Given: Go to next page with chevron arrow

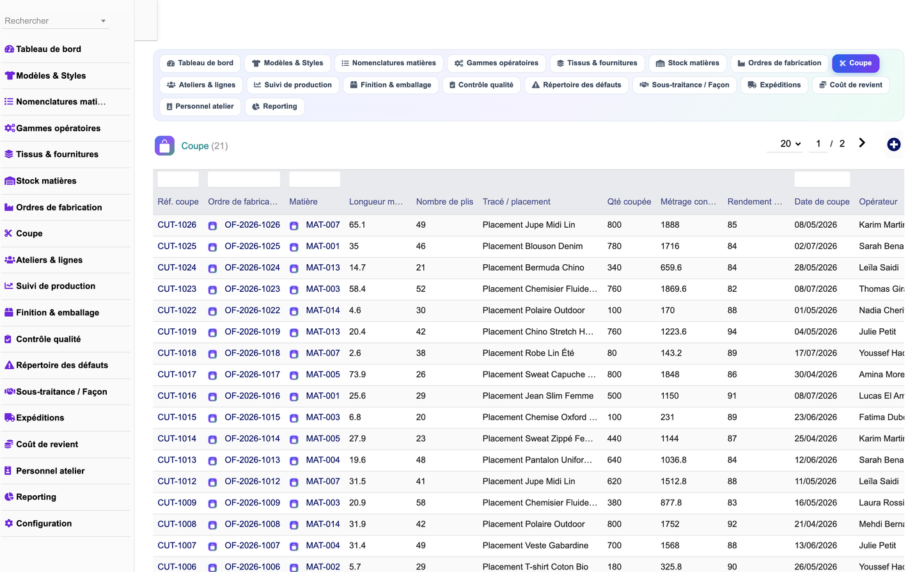Looking at the screenshot, I should [x=862, y=143].
